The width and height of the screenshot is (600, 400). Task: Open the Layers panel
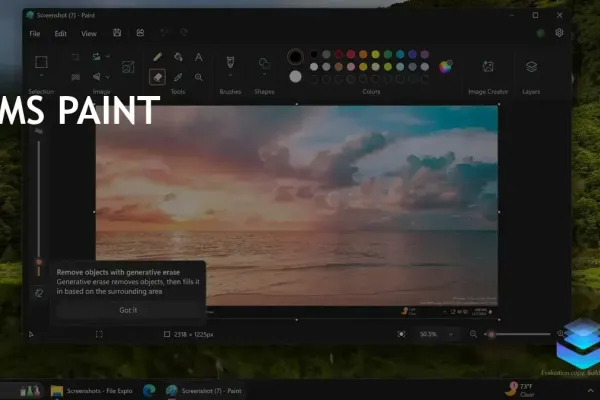[x=531, y=67]
